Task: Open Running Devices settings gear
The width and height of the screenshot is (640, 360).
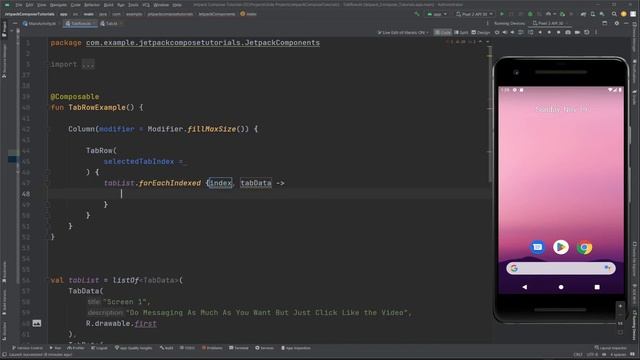Action: tap(616, 23)
